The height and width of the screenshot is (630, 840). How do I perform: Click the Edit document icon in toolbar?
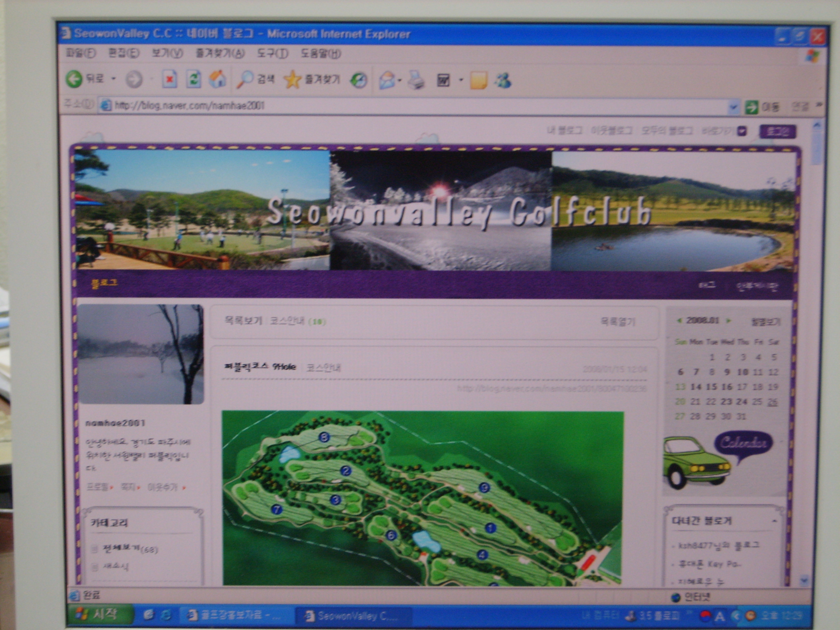point(443,80)
